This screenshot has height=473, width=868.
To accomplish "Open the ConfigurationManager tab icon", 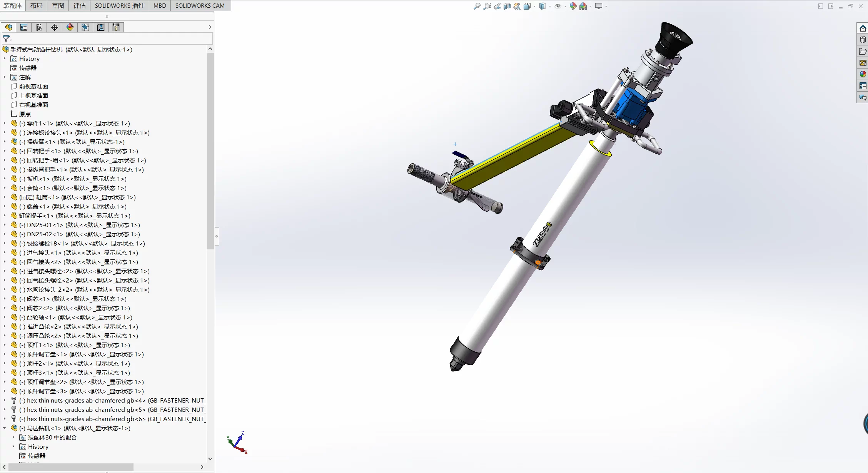I will (x=39, y=27).
